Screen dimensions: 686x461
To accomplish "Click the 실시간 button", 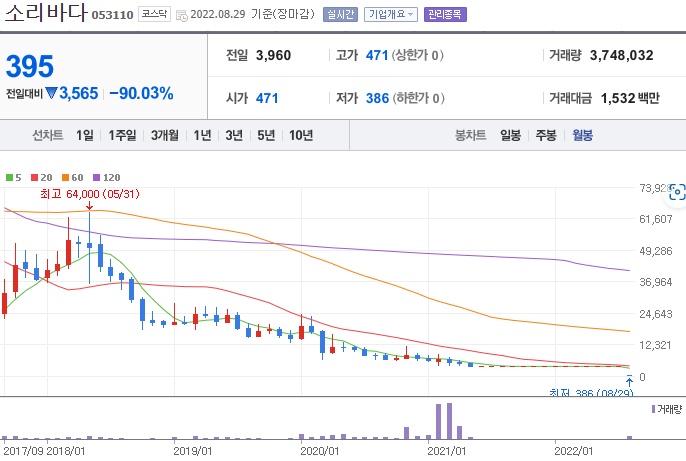I will pos(340,14).
